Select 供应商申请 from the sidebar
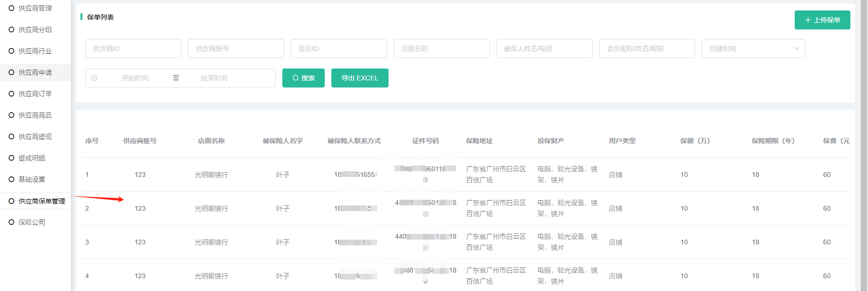The image size is (868, 291). tap(35, 72)
